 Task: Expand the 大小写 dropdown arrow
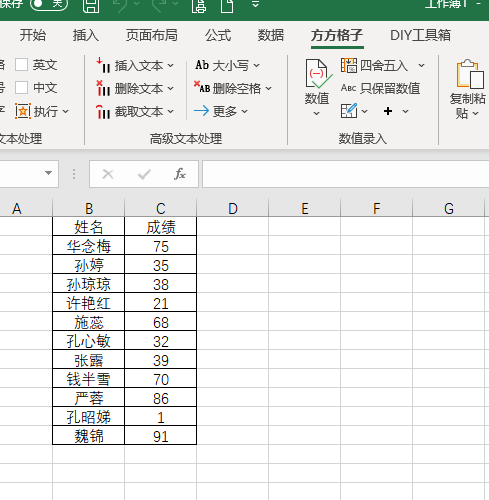tap(256, 65)
